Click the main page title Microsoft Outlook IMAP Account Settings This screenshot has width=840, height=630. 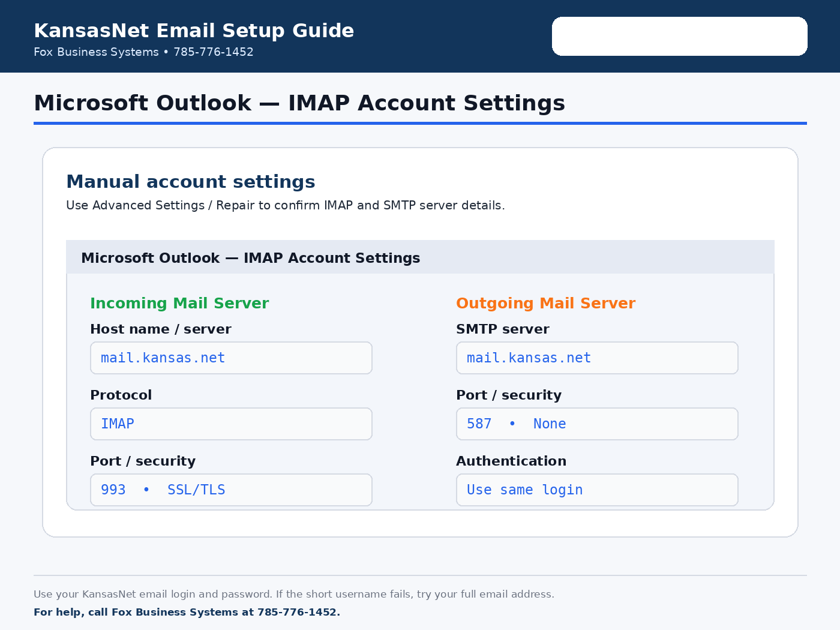click(299, 103)
